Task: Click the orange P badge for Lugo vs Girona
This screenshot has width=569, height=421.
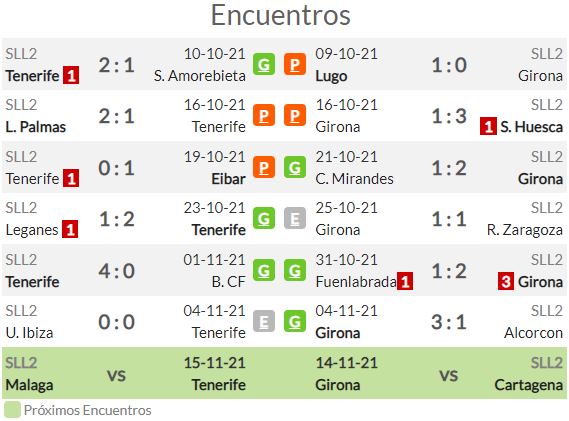Action: click(x=295, y=64)
